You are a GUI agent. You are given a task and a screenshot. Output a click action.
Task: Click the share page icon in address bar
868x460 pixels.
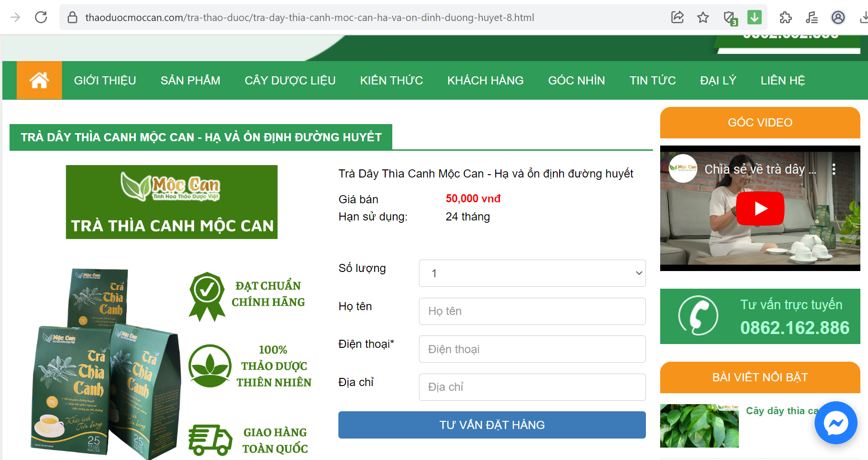coord(677,18)
